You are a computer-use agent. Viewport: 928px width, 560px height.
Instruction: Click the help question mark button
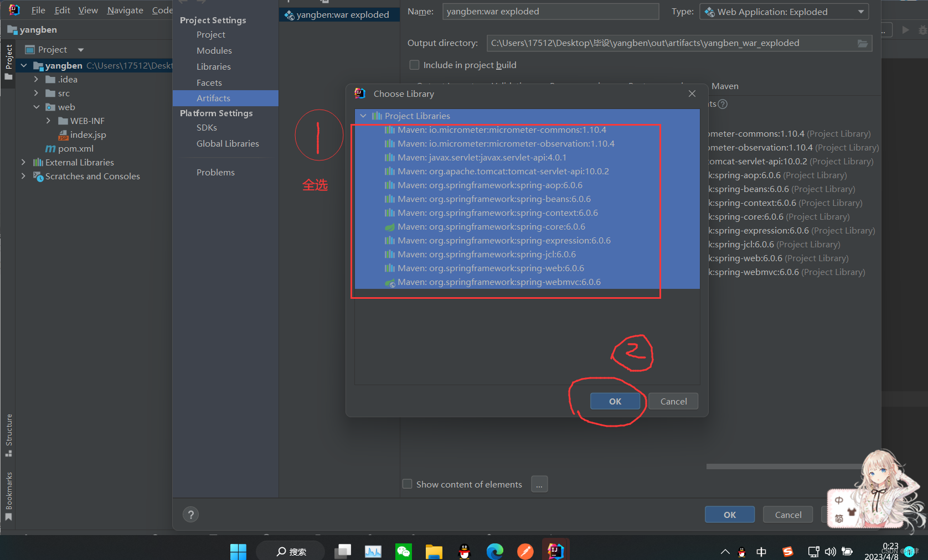coord(190,515)
